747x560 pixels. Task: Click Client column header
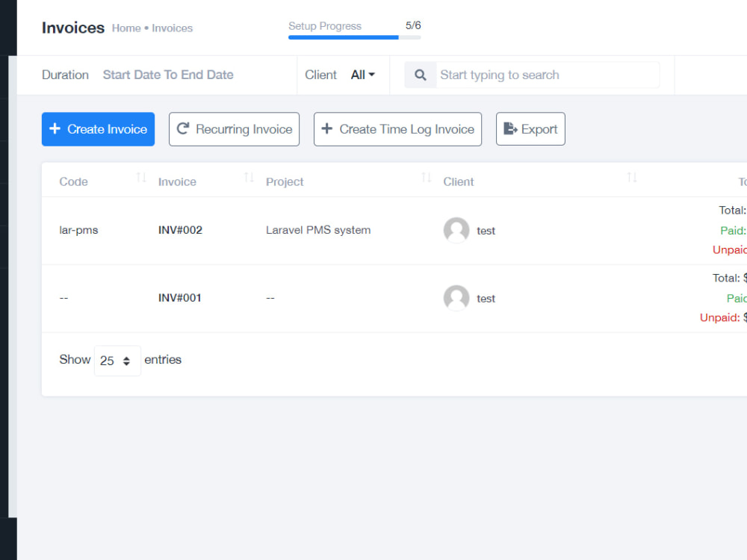(x=459, y=181)
